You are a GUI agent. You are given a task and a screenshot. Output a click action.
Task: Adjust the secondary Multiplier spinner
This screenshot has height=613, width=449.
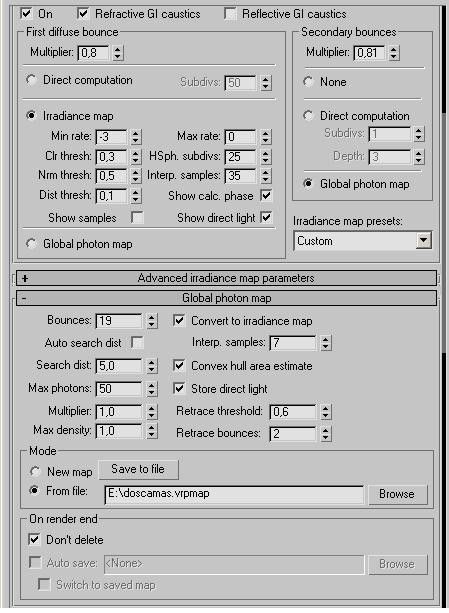pos(394,53)
